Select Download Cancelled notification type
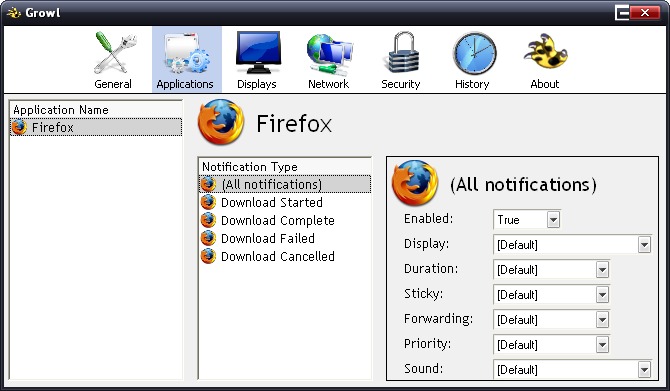 278,256
